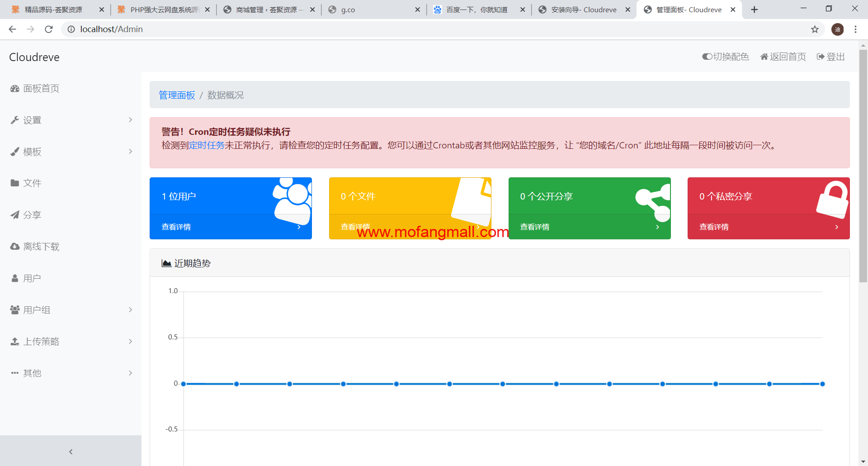The height and width of the screenshot is (466, 868).
Task: Click the users icon on blue card
Action: tap(292, 200)
